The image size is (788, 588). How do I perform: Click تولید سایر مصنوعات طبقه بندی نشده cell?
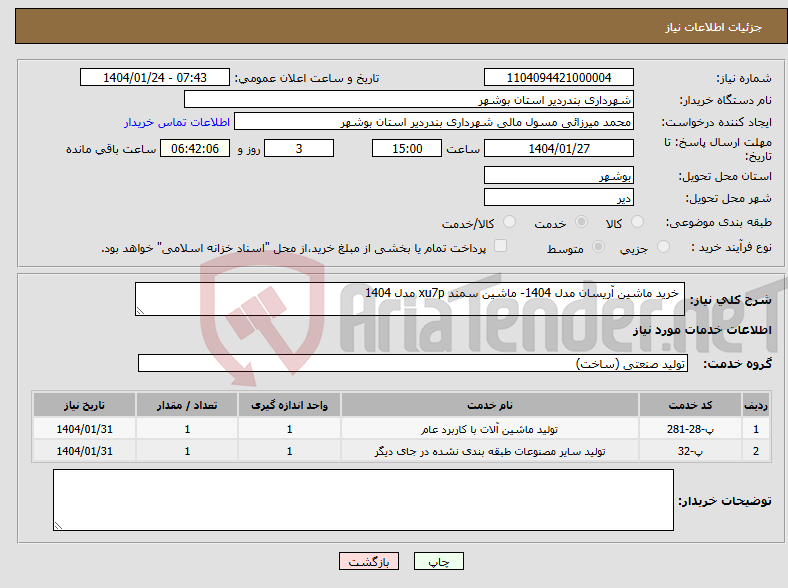[x=489, y=451]
